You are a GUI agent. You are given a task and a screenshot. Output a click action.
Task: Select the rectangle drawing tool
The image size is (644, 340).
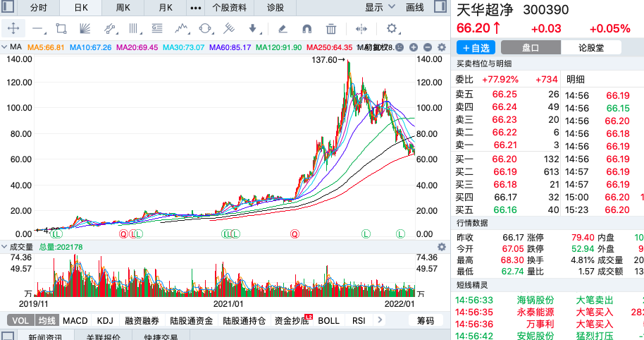click(x=61, y=28)
